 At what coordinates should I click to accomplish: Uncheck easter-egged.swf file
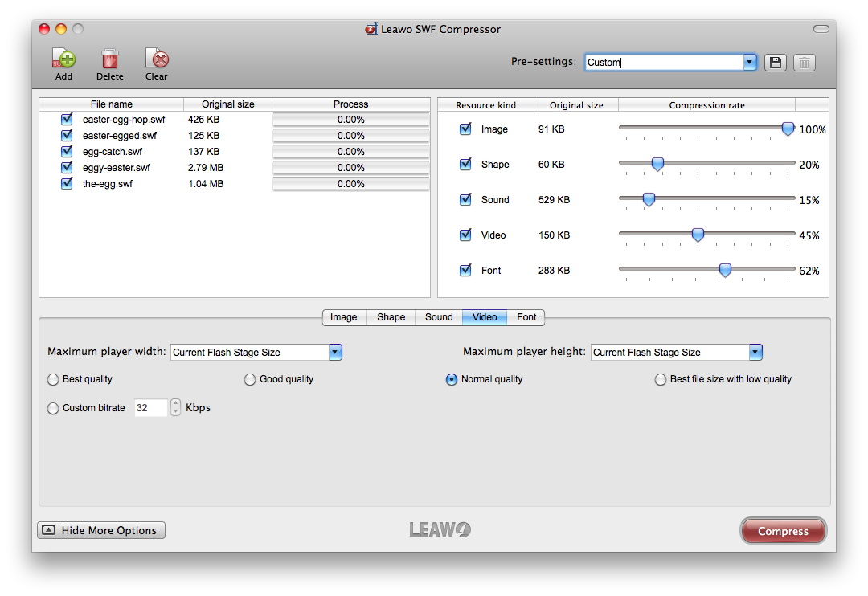67,135
